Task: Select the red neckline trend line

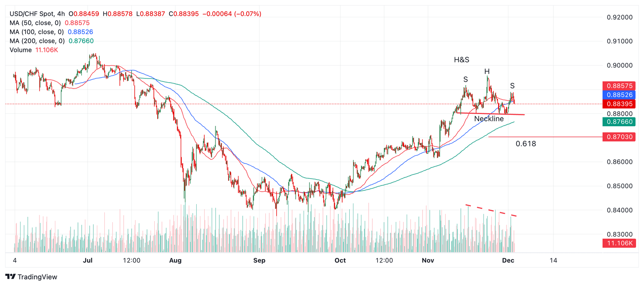Action: [491, 113]
